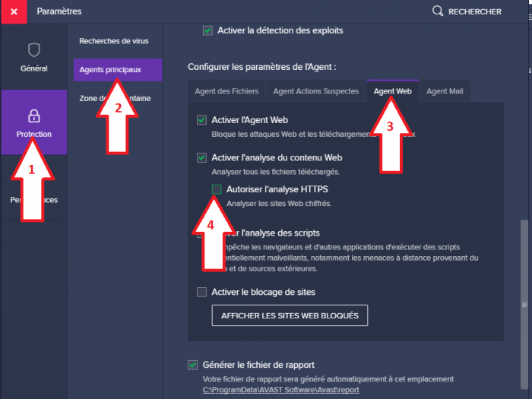
Task: Close Paramètres with the red X
Action: coord(14,12)
